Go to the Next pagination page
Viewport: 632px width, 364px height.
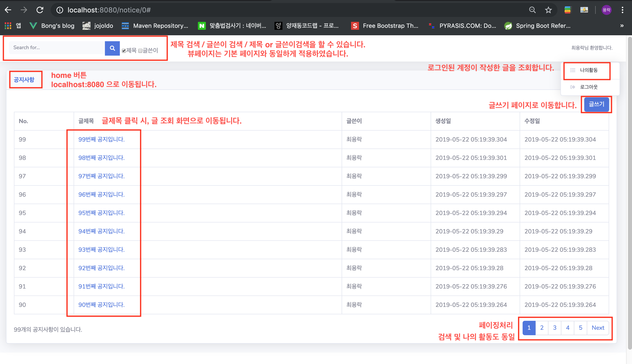[x=598, y=328]
